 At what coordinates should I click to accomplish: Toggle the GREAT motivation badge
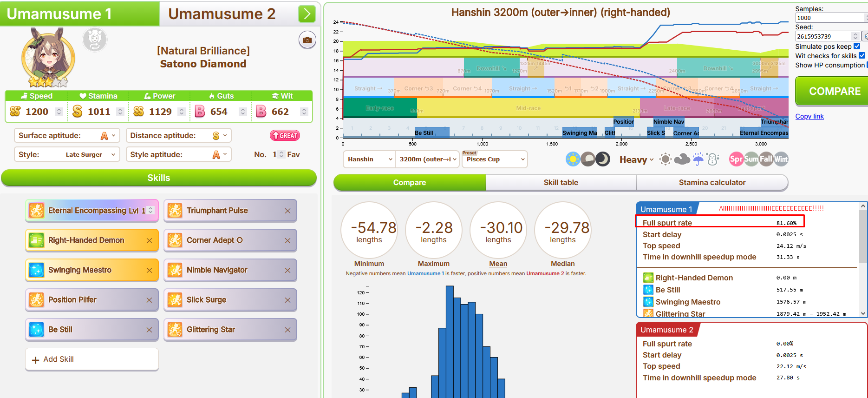coord(285,135)
